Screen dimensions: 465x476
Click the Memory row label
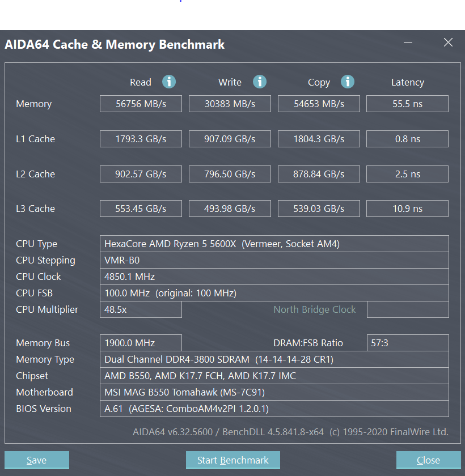click(x=33, y=104)
